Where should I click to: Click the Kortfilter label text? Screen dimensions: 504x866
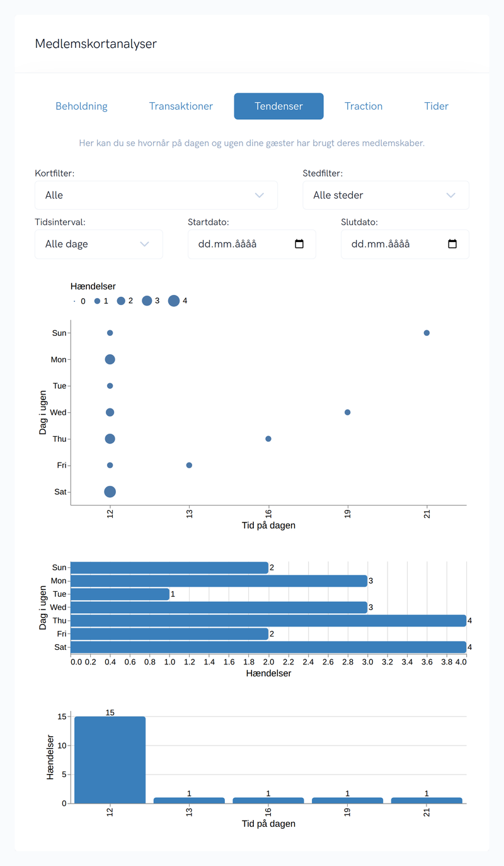(x=55, y=173)
